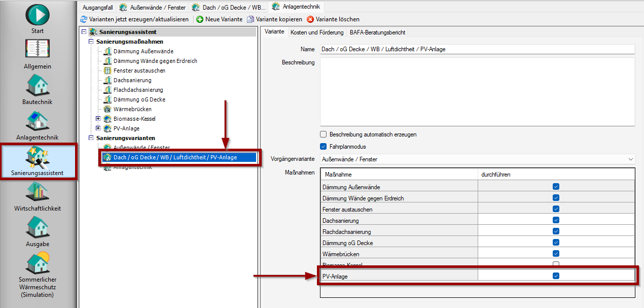Click Neue Variante button
Image resolution: width=644 pixels, height=308 pixels.
tap(220, 19)
